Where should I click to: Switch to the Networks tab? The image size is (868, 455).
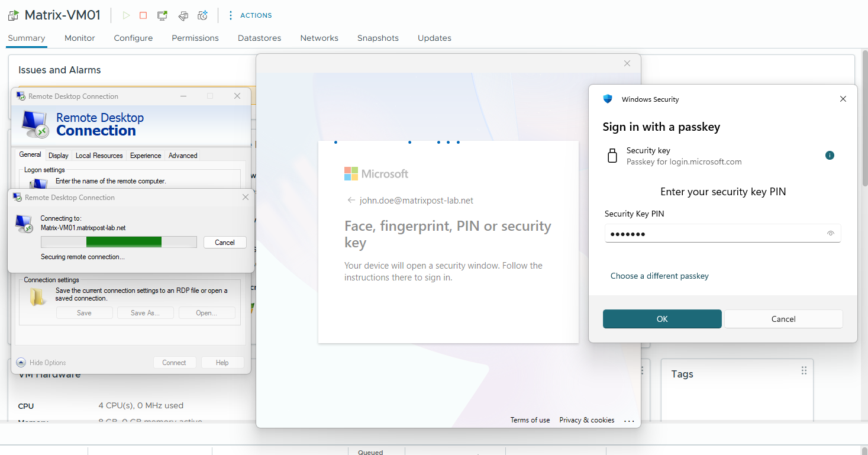pos(320,38)
